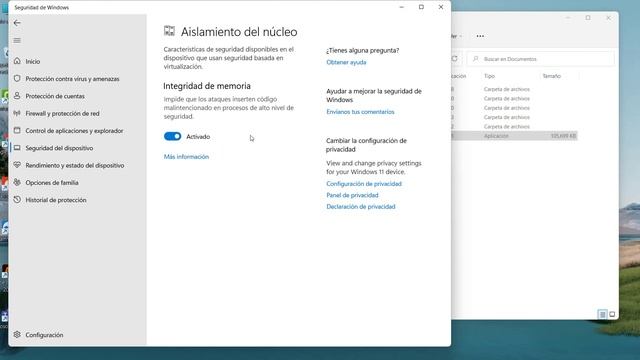The width and height of the screenshot is (640, 360).
Task: Click the refresh icon in File Explorer
Action: (454, 59)
